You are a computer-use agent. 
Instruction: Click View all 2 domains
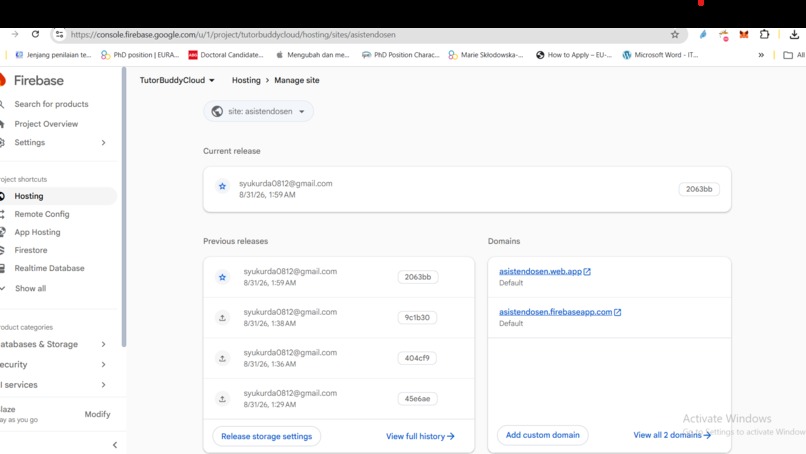672,435
